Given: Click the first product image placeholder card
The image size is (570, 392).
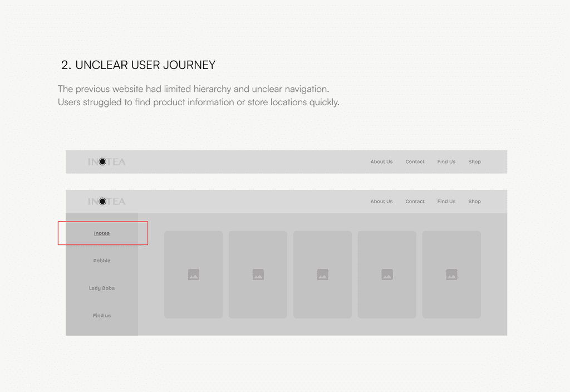Looking at the screenshot, I should pyautogui.click(x=193, y=275).
